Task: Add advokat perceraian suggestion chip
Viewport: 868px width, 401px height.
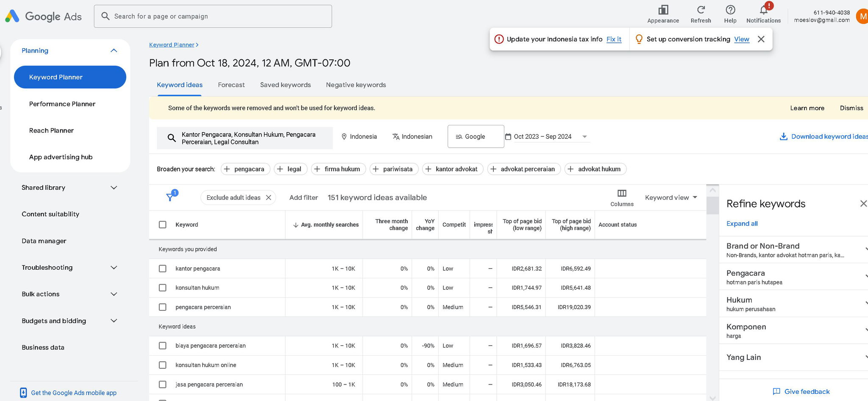Action: [x=523, y=169]
